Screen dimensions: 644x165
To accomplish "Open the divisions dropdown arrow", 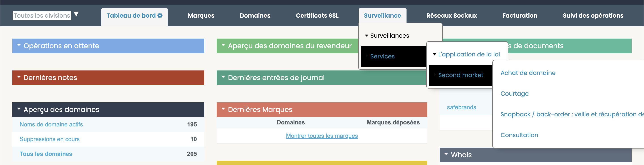I will 76,14.
